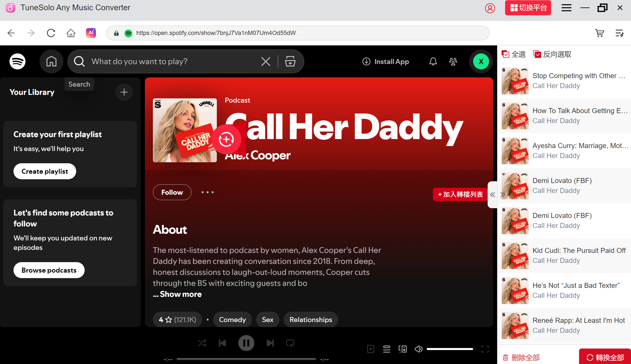The height and width of the screenshot is (364, 631).
Task: Mute using the volume speaker icon
Action: pos(418,349)
